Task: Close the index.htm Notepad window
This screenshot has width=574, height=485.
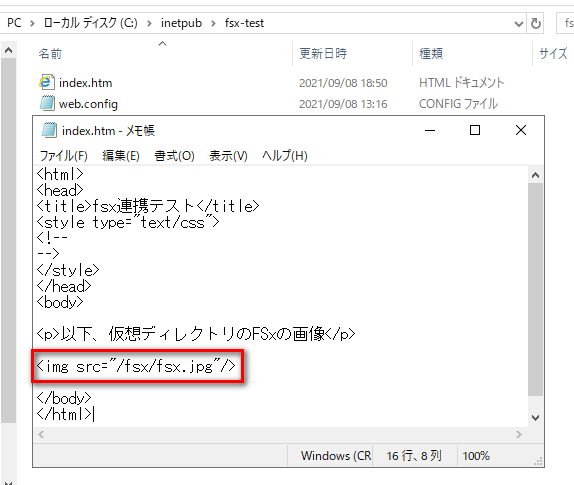Action: (x=521, y=130)
